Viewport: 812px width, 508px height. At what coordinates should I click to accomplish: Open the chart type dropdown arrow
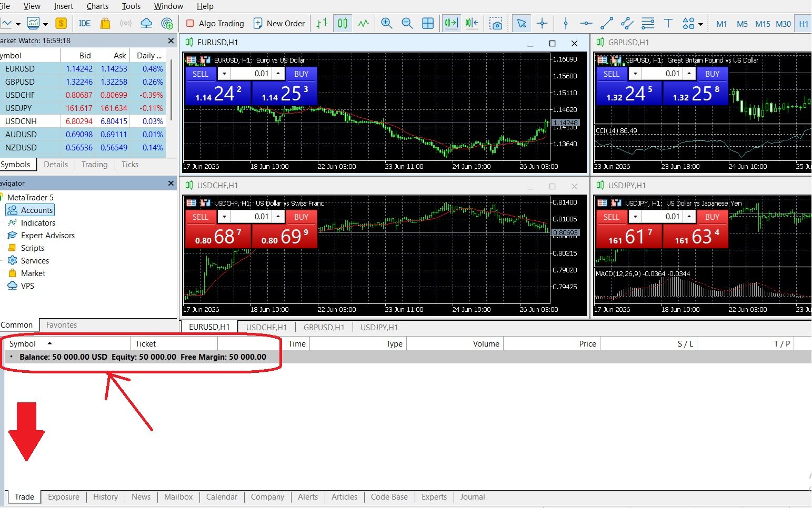click(18, 24)
